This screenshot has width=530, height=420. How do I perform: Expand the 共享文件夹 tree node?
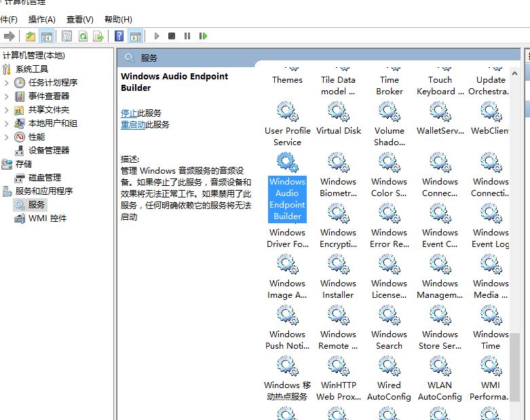[6, 110]
